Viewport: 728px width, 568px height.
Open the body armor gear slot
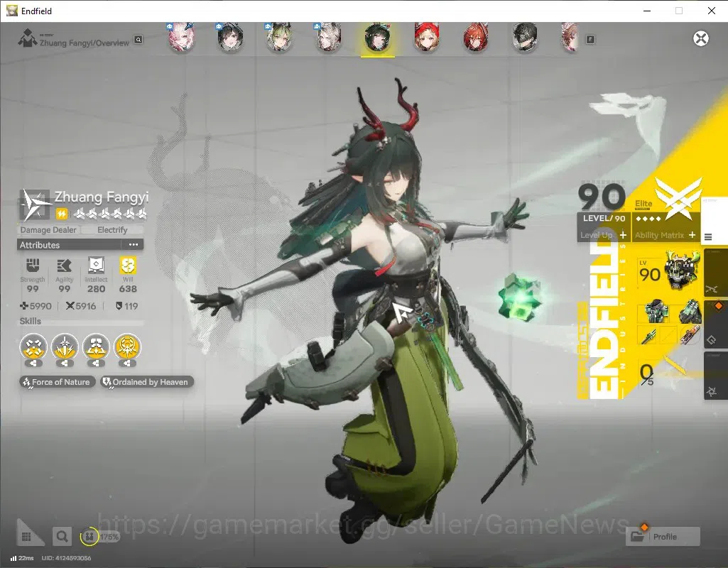pos(655,311)
